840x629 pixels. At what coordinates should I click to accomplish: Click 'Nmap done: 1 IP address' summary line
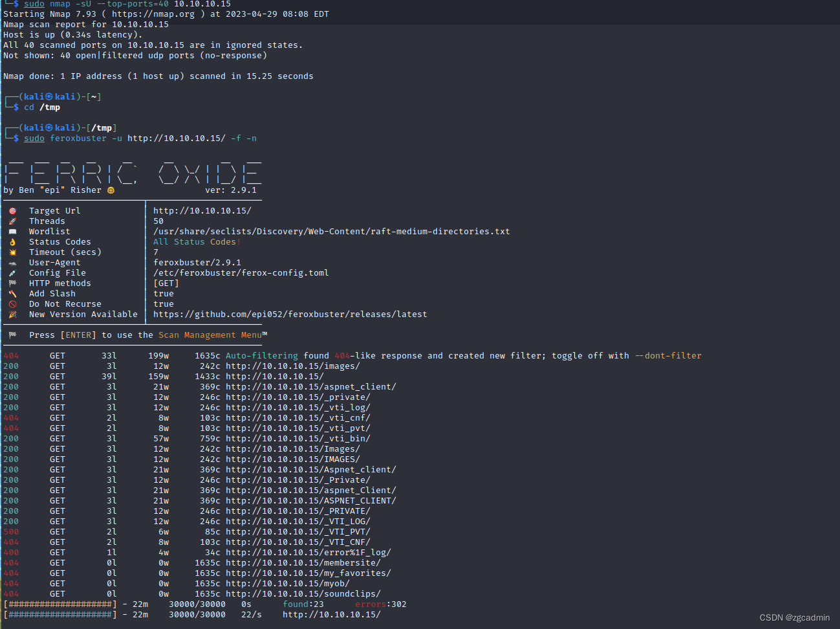[158, 76]
